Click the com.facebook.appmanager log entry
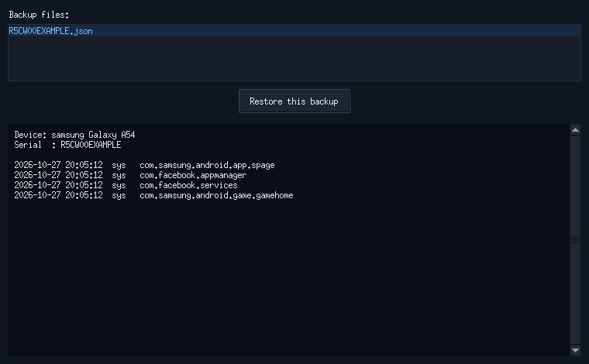 (130, 175)
